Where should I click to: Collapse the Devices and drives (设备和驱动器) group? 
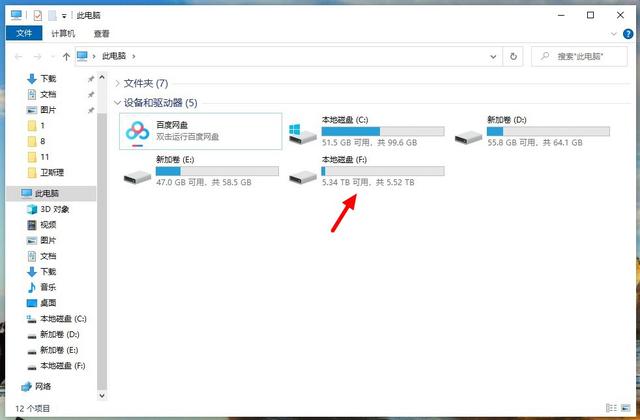(x=118, y=103)
